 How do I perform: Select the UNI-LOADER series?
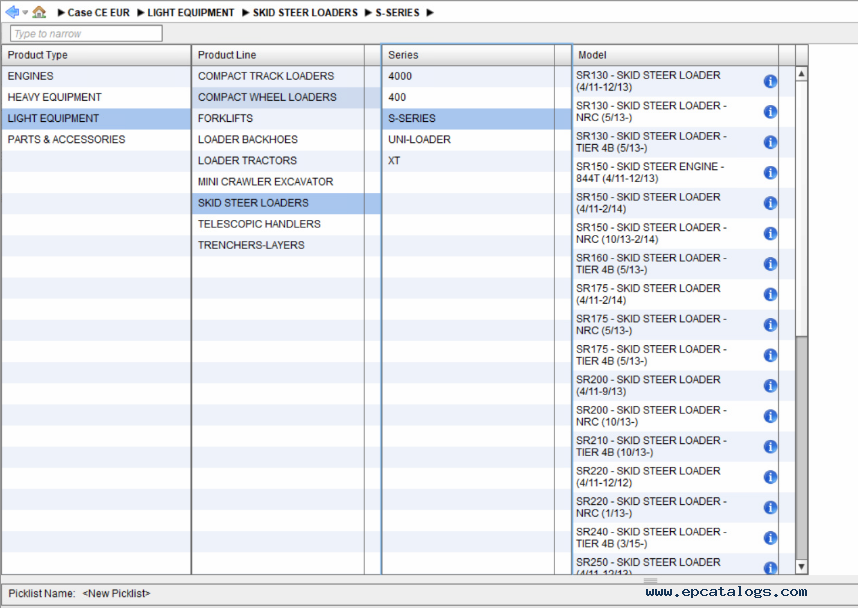point(476,140)
